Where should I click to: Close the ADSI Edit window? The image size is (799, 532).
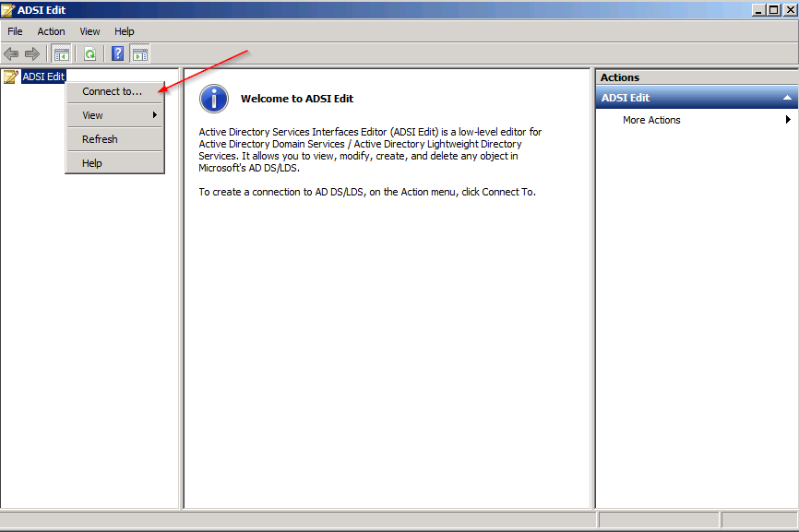(790, 9)
